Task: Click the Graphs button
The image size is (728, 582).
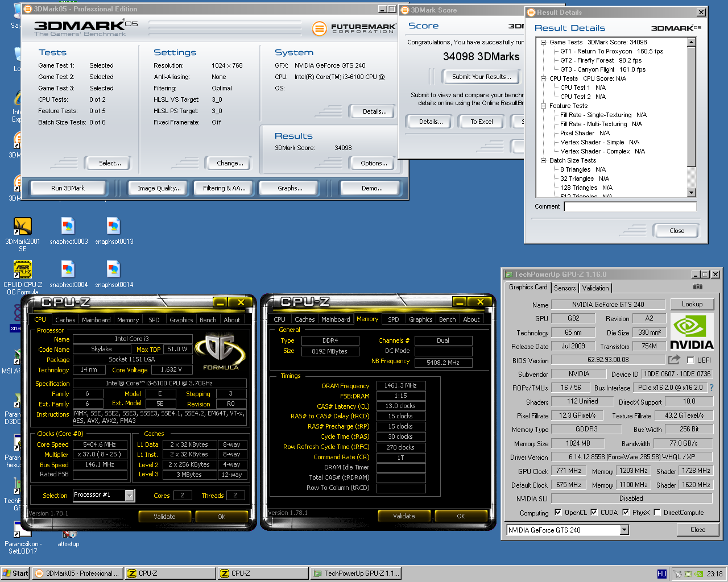Action: pyautogui.click(x=290, y=188)
